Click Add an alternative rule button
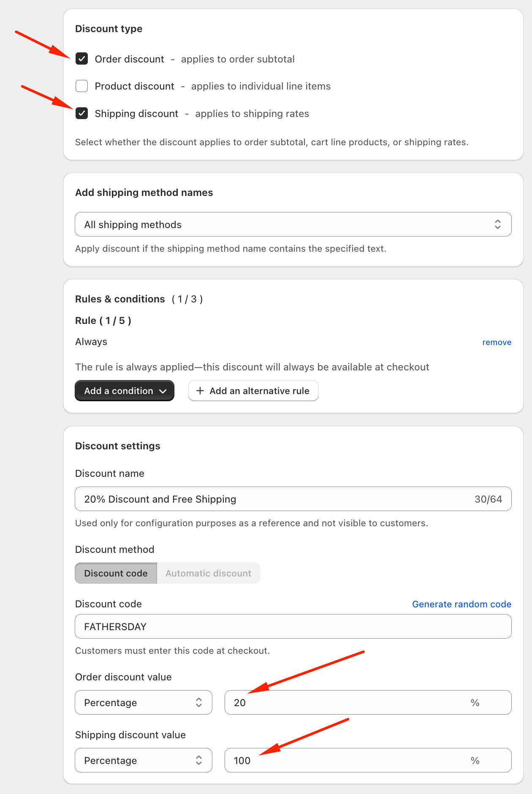Viewport: 532px width, 794px height. point(253,391)
